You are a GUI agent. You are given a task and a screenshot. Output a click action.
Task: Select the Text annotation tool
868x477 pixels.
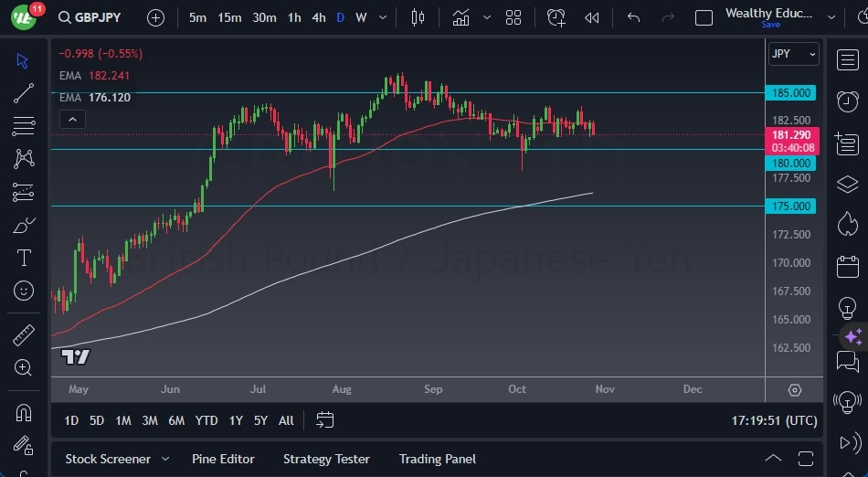24,258
